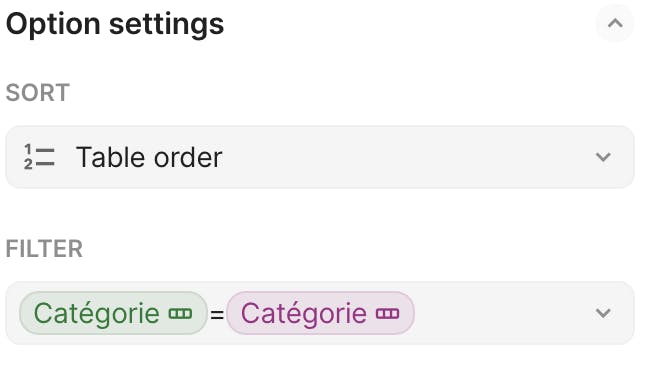Click the digits in sort icon
Viewport: 656px width, 369px height.
28,157
